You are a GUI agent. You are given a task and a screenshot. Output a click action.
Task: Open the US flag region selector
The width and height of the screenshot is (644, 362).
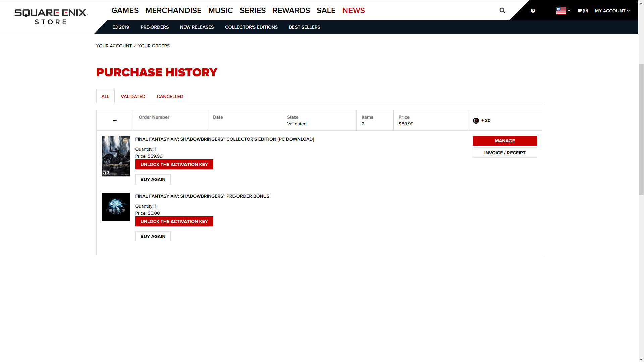click(563, 11)
